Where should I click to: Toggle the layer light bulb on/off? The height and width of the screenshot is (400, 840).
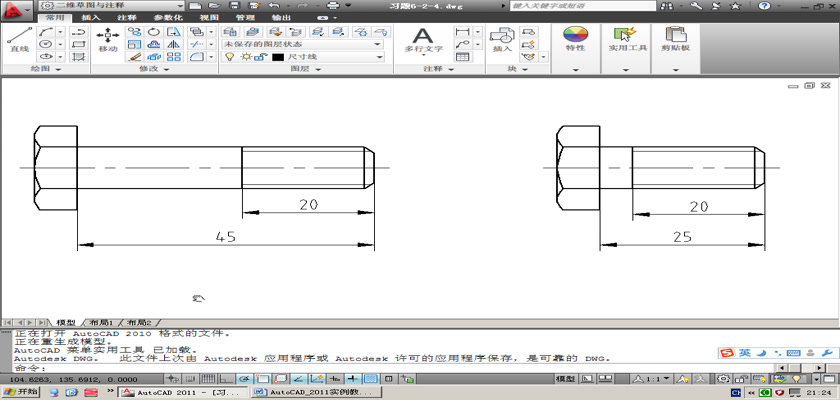click(228, 58)
